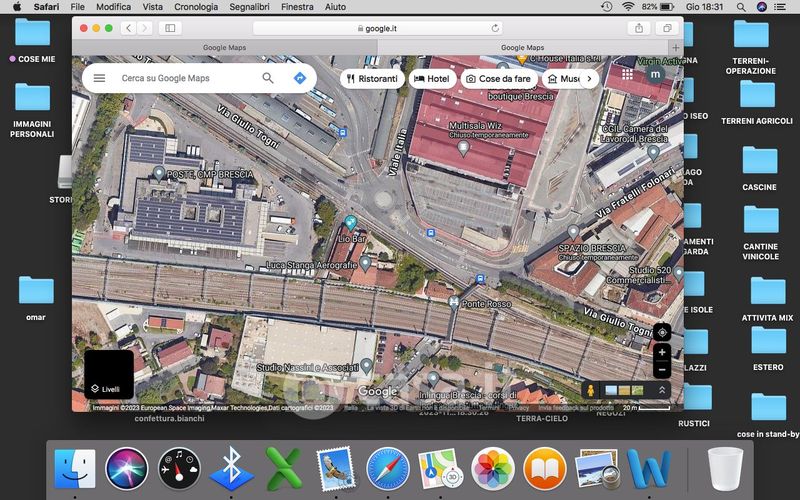This screenshot has height=500, width=800.
Task: Click the Studio Nassini e Associati pin
Action: 366,365
